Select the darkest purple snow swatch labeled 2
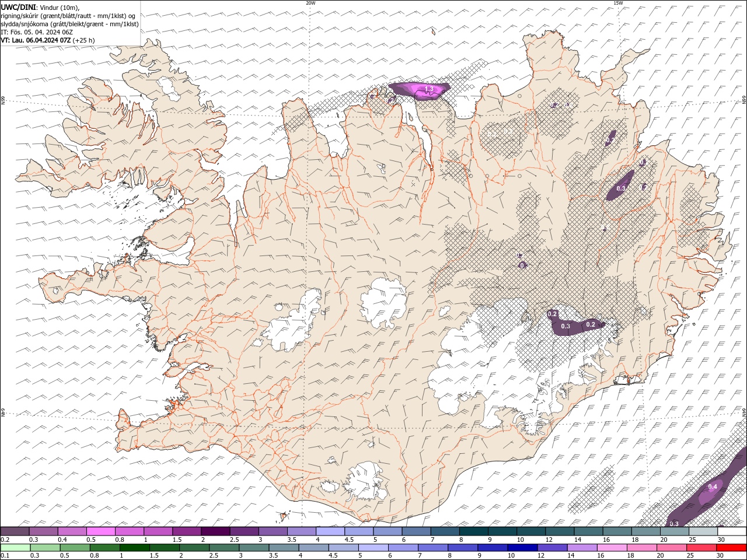This screenshot has width=747, height=560. pyautogui.click(x=215, y=531)
